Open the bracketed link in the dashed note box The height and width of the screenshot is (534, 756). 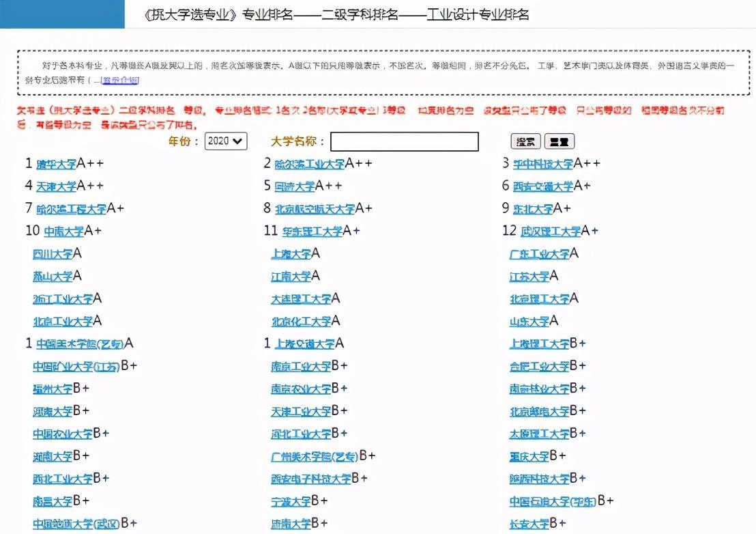pyautogui.click(x=121, y=80)
